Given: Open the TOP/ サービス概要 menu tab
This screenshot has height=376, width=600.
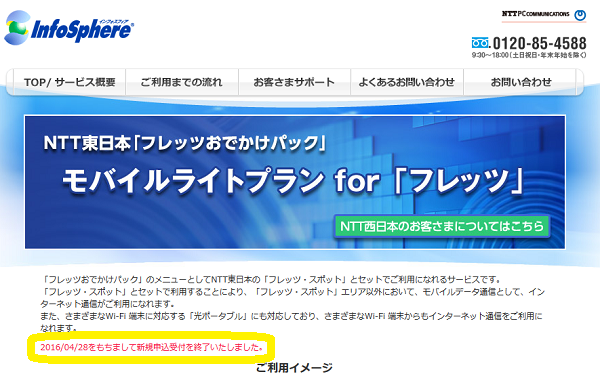Looking at the screenshot, I should point(70,82).
